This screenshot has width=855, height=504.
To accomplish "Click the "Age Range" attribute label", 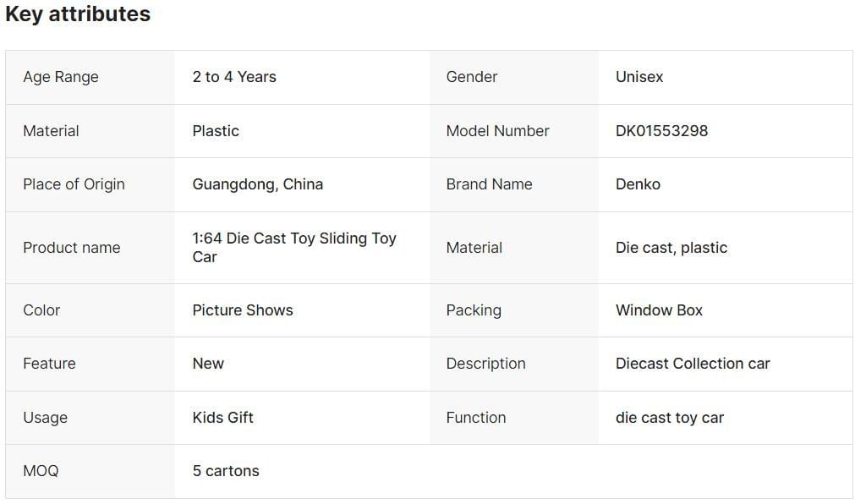I will point(61,77).
